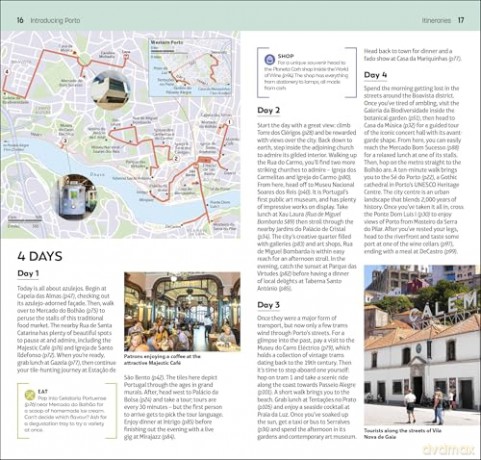Screen dimensions: 481x460
Task: Click the São Bento station red marker
Action: click(203, 160)
